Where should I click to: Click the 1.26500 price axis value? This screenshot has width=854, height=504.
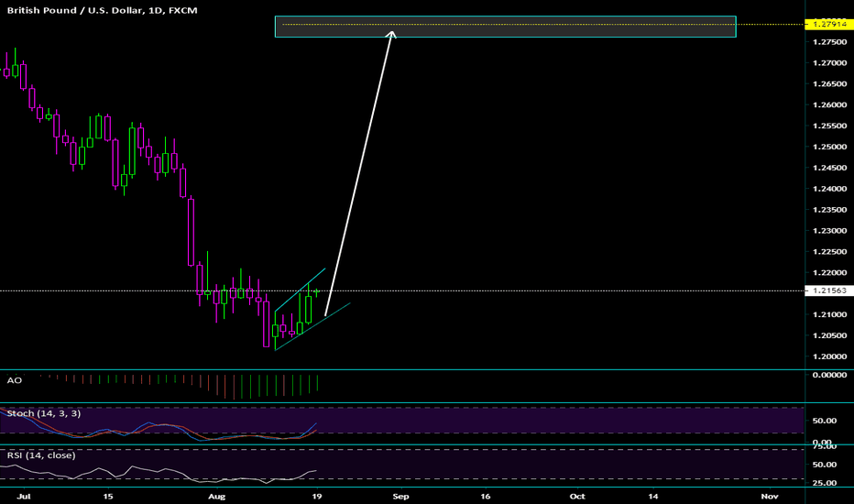tap(829, 84)
